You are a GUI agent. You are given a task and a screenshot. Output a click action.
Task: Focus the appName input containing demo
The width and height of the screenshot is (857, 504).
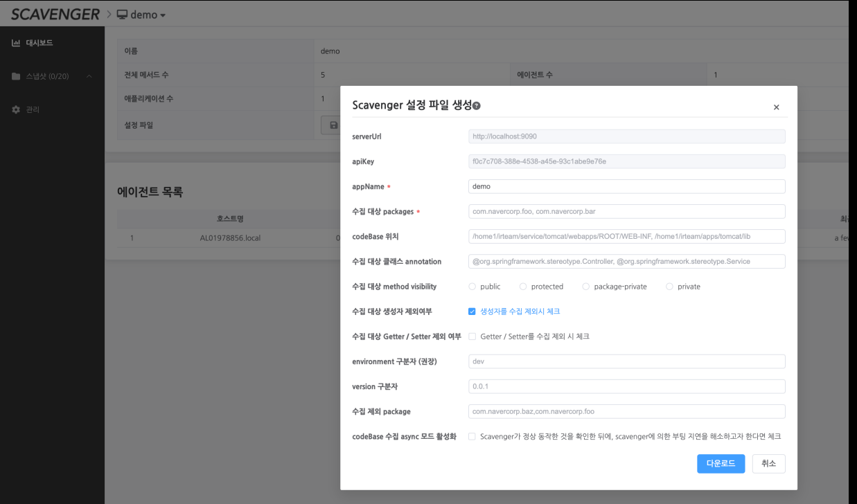pos(627,186)
